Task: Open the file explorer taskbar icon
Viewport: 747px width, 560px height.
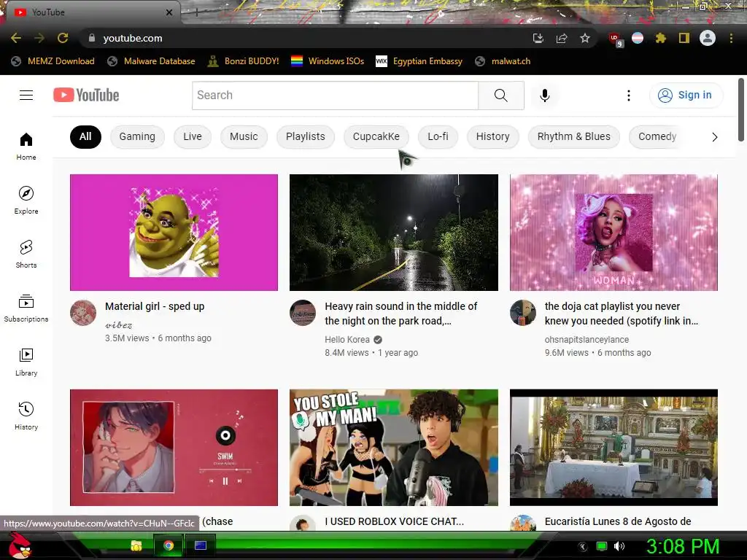Action: [x=136, y=545]
